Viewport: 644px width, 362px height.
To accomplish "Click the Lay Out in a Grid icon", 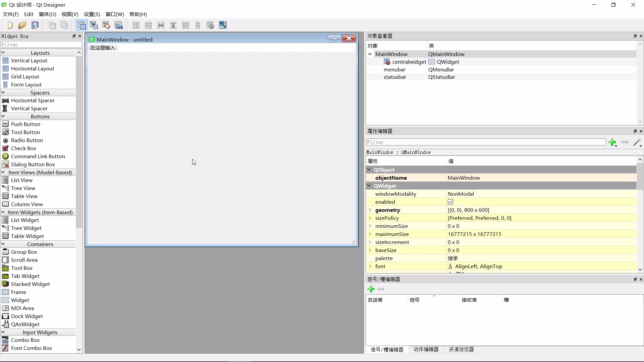I will [185, 25].
